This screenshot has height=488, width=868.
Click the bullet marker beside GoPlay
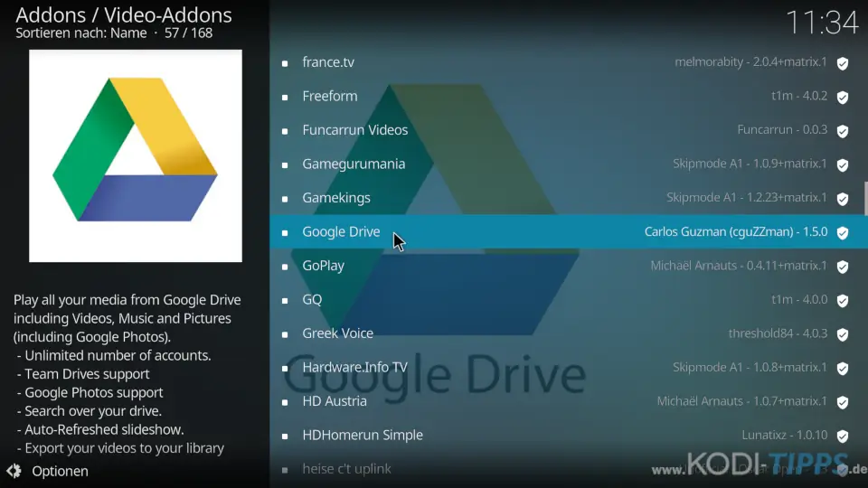point(285,267)
